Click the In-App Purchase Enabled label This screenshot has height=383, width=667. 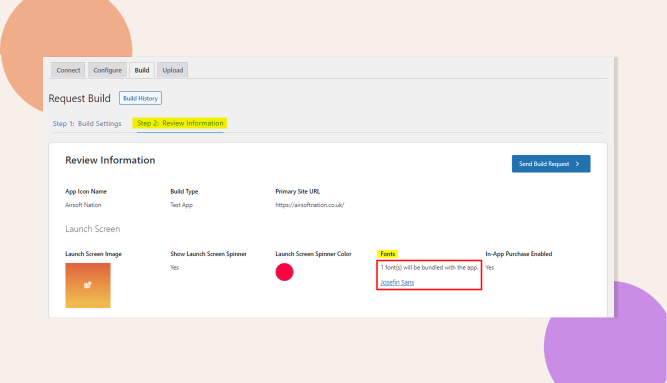519,254
